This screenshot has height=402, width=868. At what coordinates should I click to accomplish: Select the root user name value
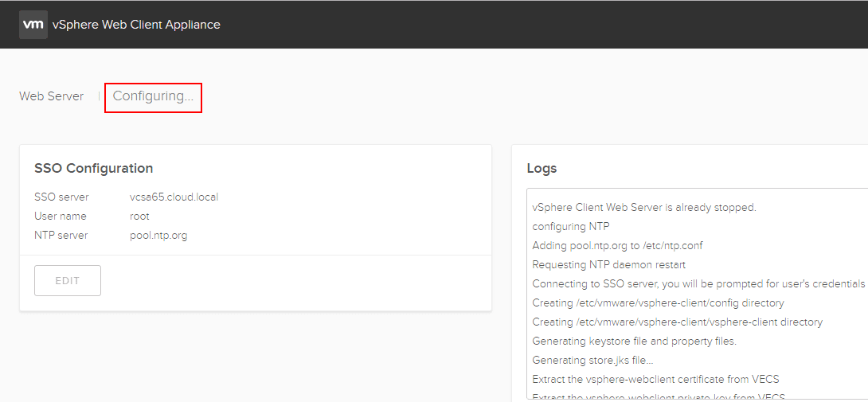(139, 216)
